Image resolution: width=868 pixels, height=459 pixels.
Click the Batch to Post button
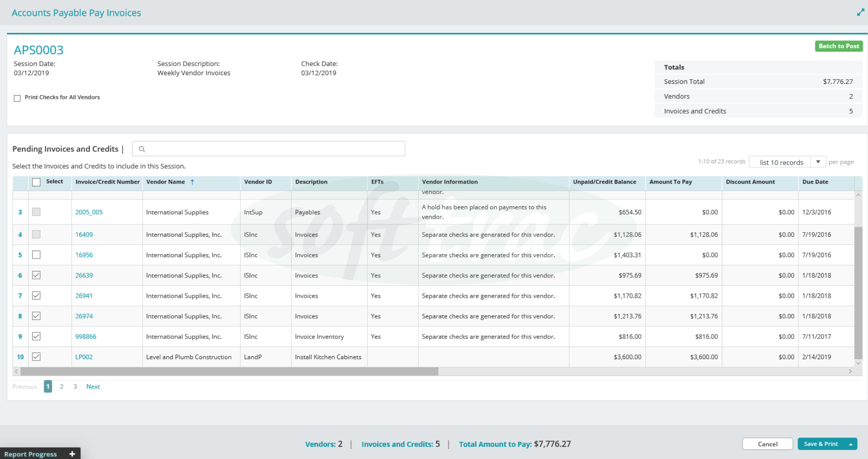click(839, 46)
